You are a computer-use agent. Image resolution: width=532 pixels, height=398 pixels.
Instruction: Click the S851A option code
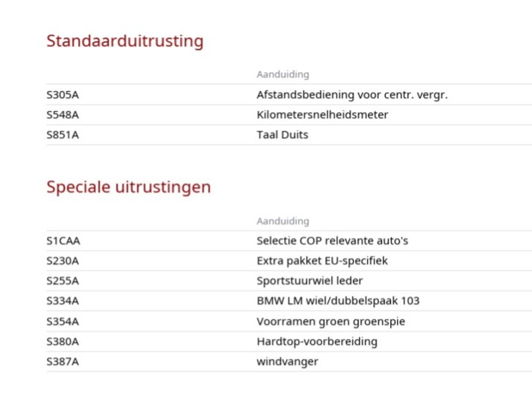pyautogui.click(x=63, y=135)
